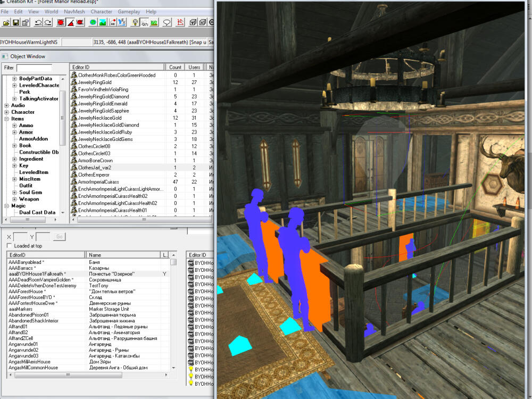Enable the Loaded at top checkbox
532x399 pixels.
(x=9, y=246)
